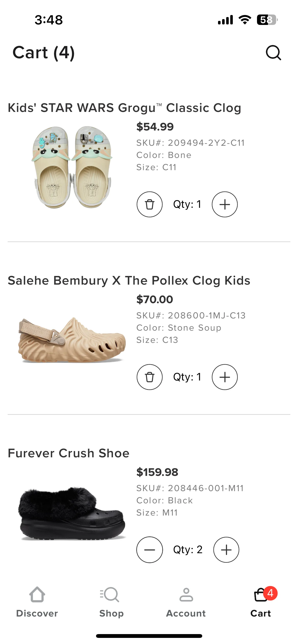
Task: Tap the search magnifier icon
Action: pos(274,53)
